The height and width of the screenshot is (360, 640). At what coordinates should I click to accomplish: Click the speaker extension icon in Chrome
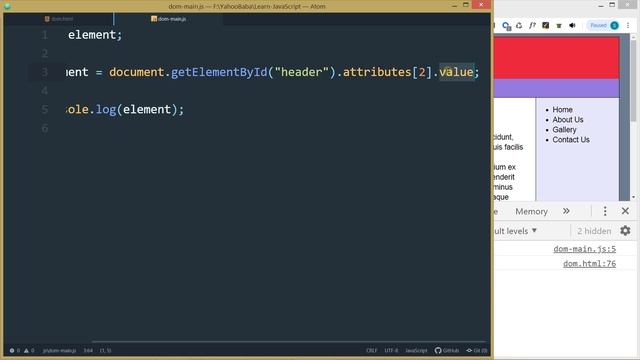(x=572, y=25)
